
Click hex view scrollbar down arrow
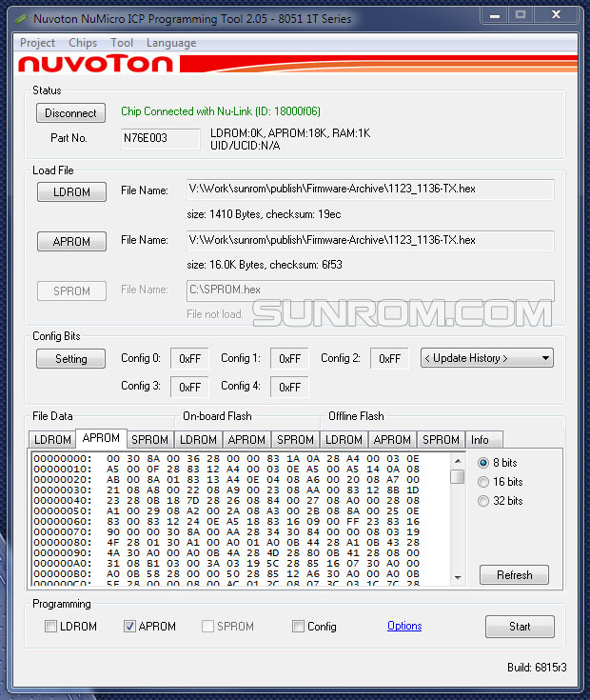[x=458, y=578]
